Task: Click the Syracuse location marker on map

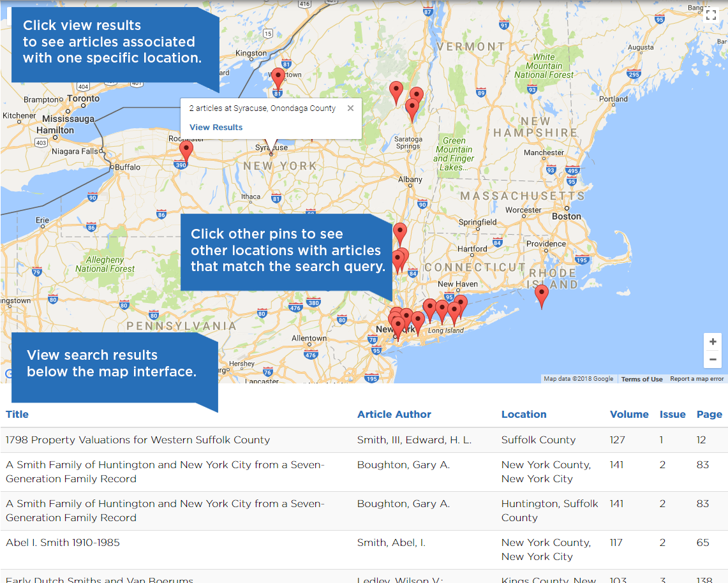Action: (271, 153)
